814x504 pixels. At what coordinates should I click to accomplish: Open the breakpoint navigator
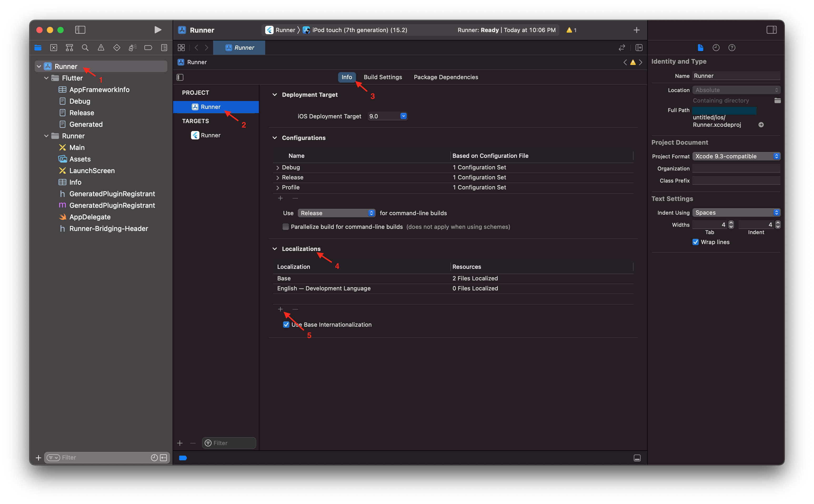[148, 48]
